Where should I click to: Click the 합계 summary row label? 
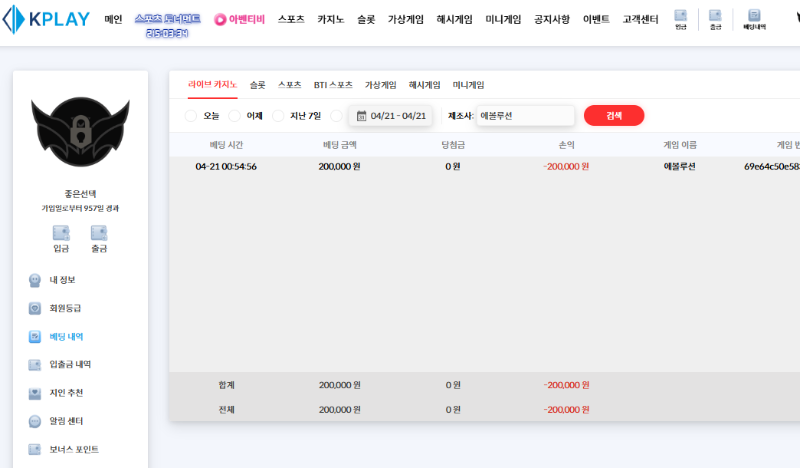226,385
